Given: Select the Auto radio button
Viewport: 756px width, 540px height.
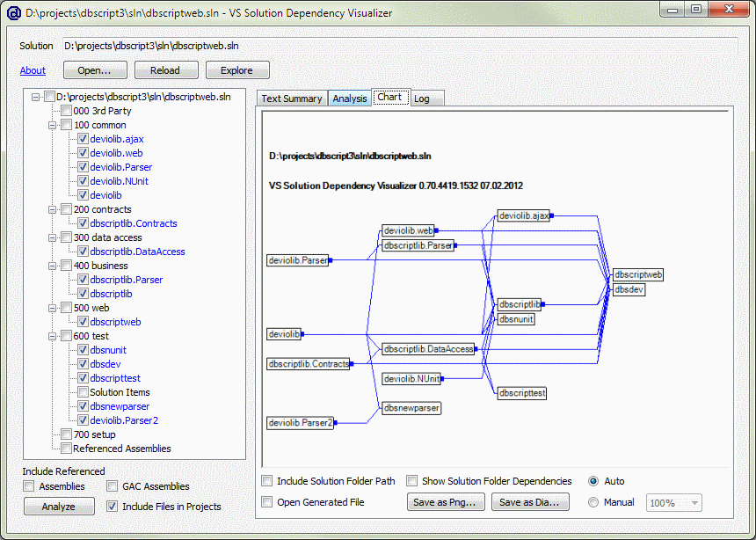Looking at the screenshot, I should [x=593, y=481].
